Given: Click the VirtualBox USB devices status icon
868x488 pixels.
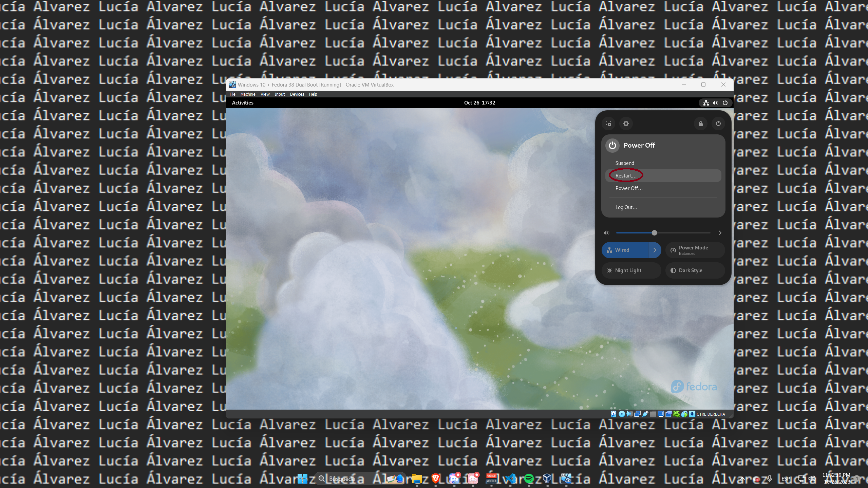Looking at the screenshot, I should pyautogui.click(x=645, y=414).
